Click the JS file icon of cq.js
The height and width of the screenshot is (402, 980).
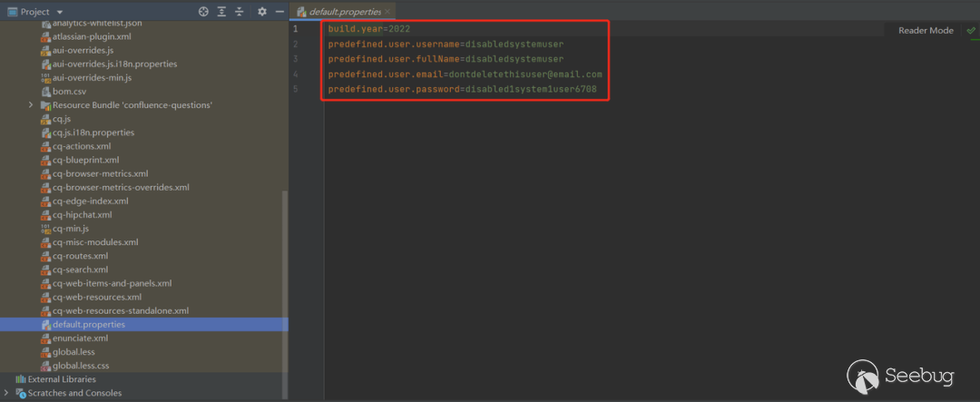pos(45,119)
